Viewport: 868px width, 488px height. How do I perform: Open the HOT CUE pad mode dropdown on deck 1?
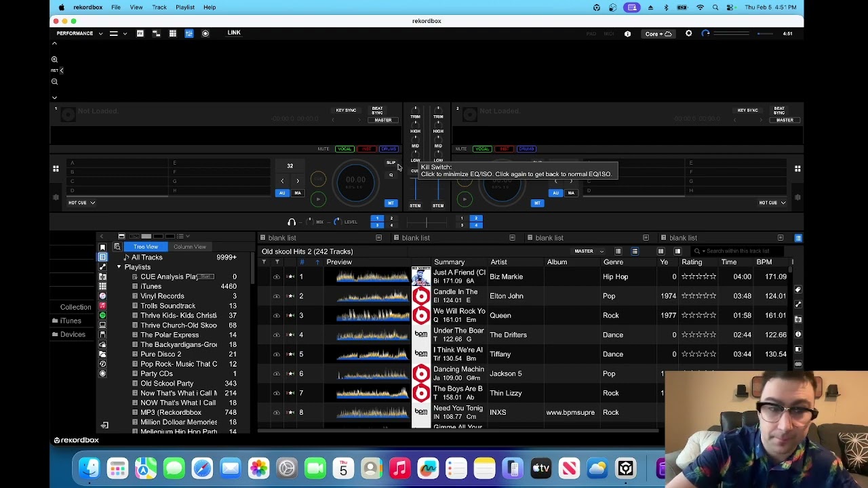[x=81, y=203]
